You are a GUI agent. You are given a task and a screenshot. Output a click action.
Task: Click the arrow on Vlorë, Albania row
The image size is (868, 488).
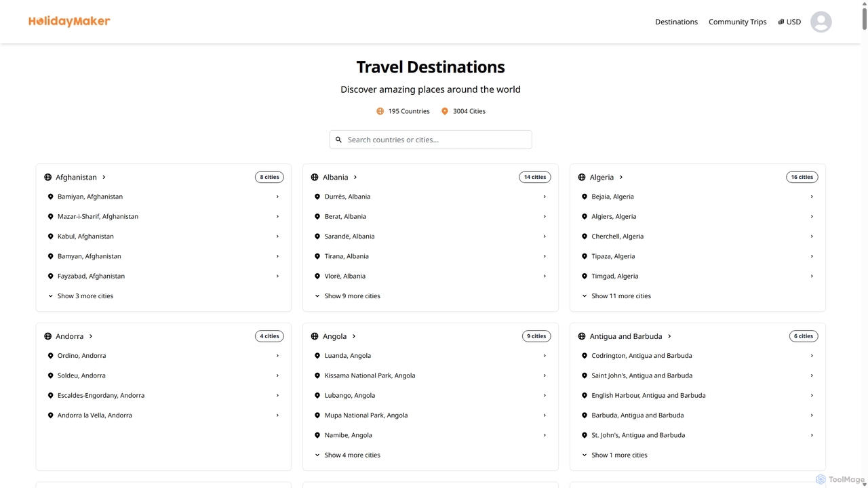pyautogui.click(x=545, y=276)
